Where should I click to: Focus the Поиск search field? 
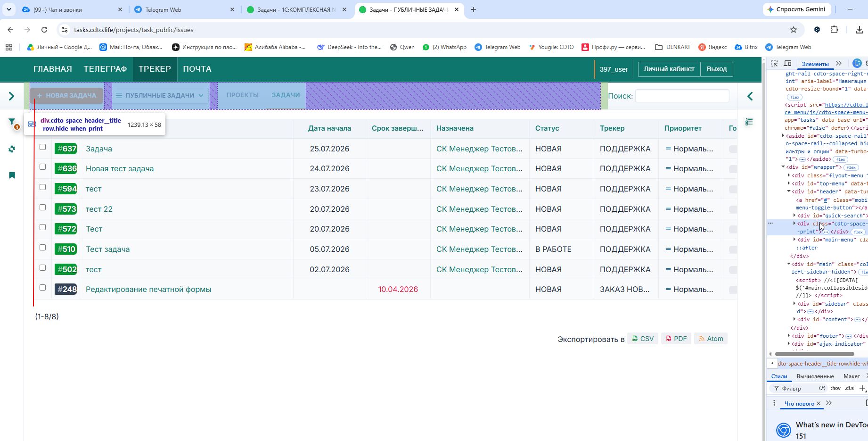682,96
